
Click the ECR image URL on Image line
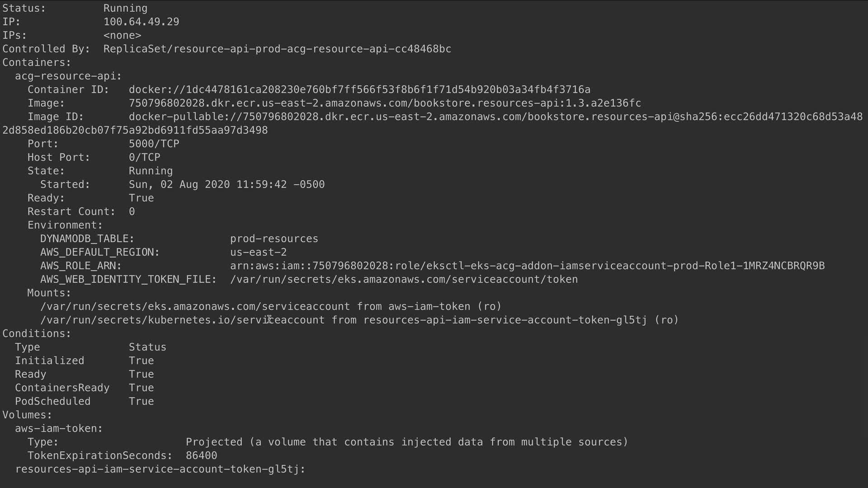click(385, 103)
